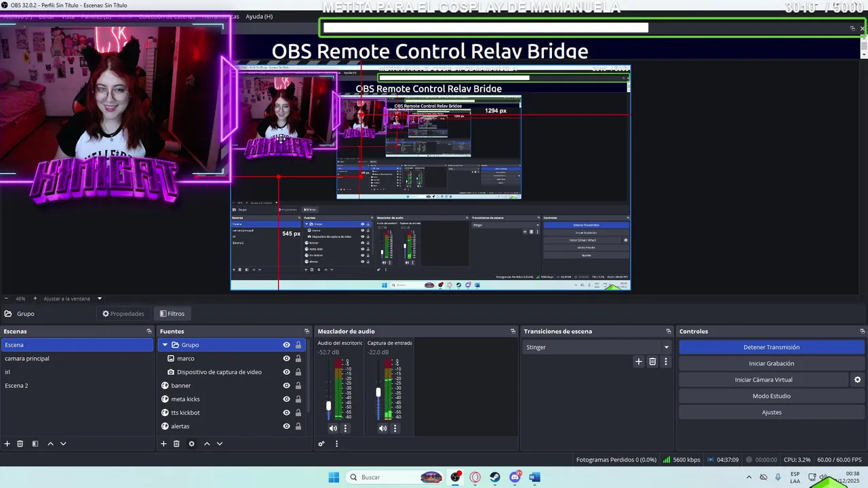
Task: Unlock the alertas source lock
Action: pos(298,426)
